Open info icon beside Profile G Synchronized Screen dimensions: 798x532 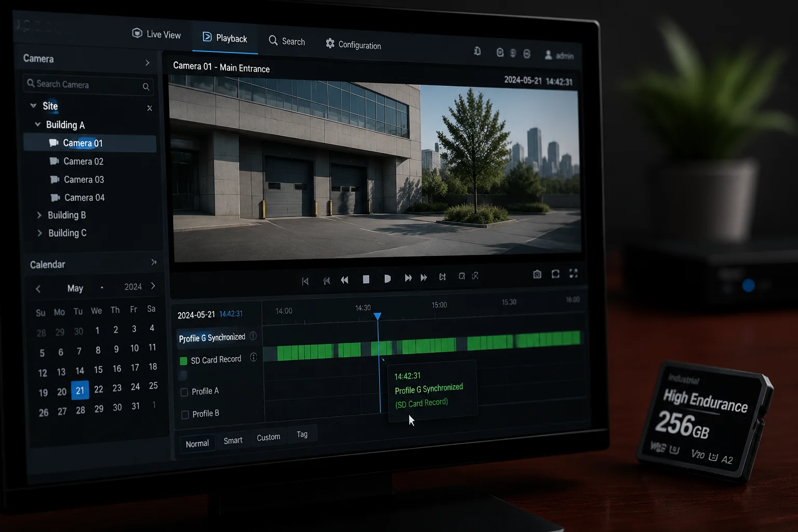(253, 336)
